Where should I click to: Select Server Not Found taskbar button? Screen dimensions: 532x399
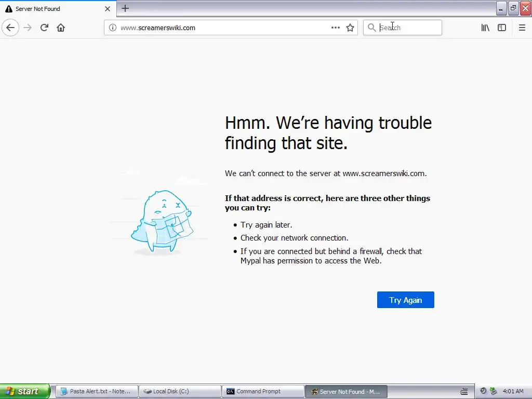346,392
